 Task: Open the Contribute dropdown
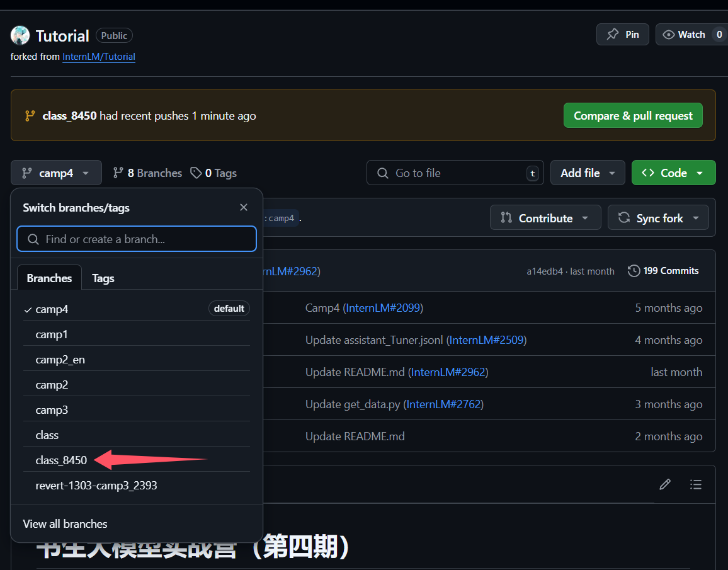coord(545,218)
